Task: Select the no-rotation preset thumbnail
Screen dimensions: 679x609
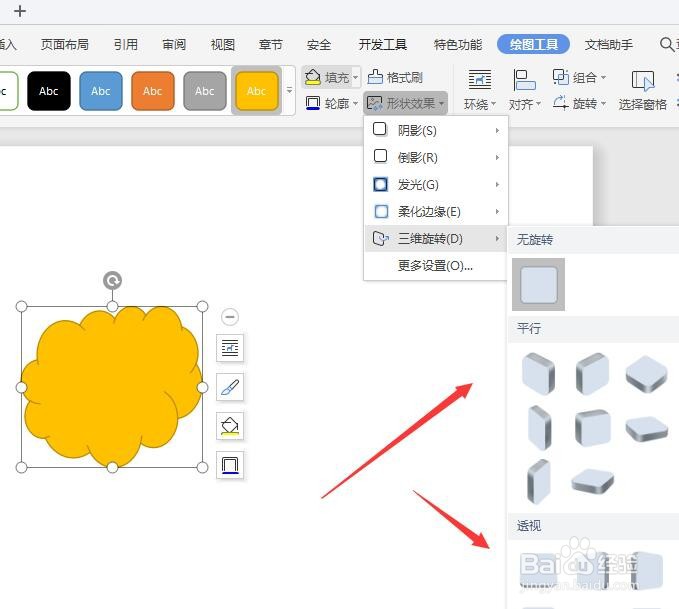Action: point(538,285)
